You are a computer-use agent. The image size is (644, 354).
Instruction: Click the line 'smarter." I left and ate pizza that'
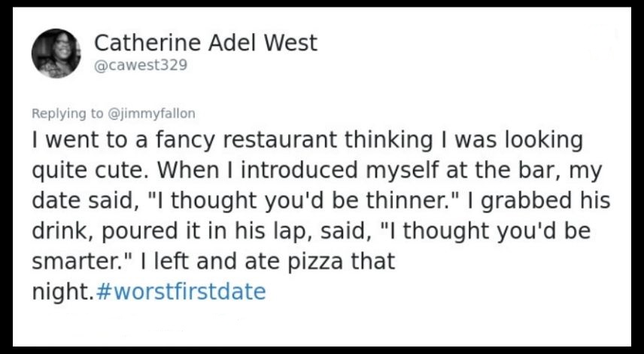click(x=214, y=261)
